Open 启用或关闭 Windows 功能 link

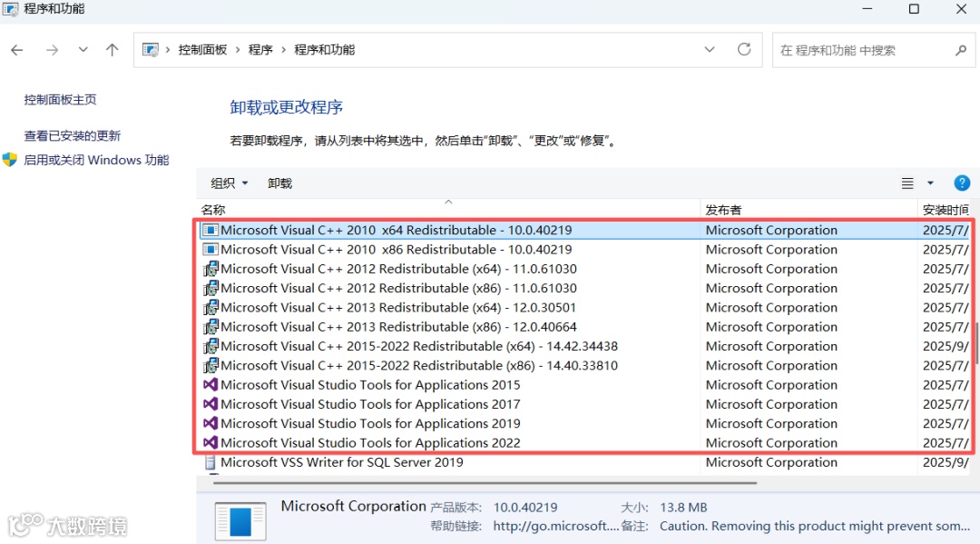pyautogui.click(x=96, y=160)
